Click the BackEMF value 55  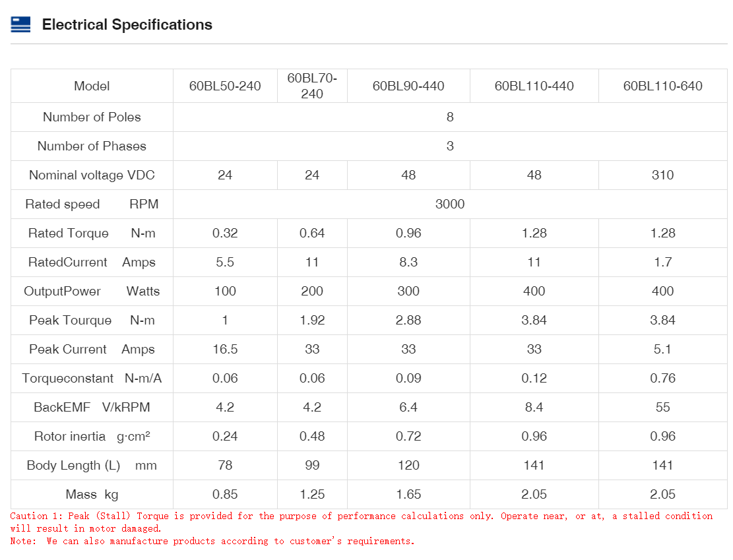(662, 408)
